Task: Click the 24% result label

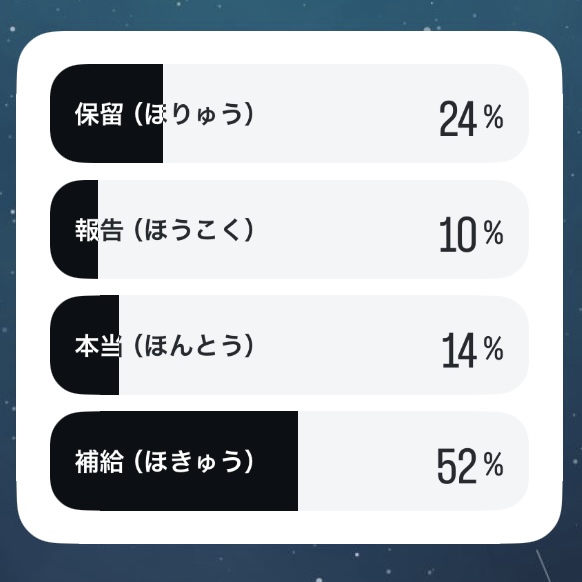Action: (x=471, y=119)
